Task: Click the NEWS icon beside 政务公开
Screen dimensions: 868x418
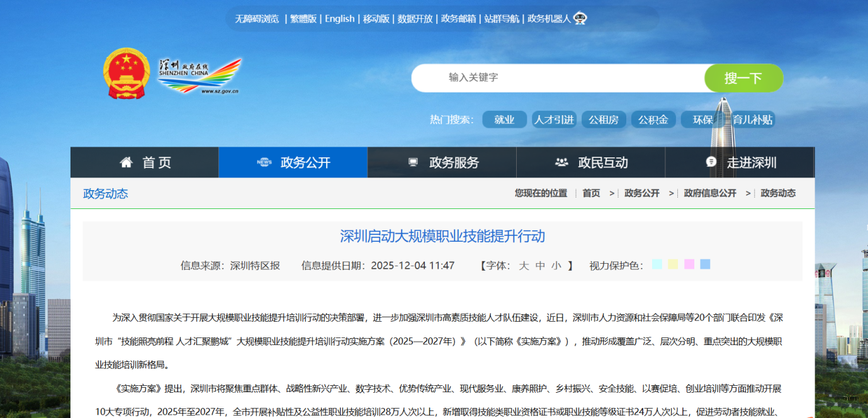Action: (264, 162)
